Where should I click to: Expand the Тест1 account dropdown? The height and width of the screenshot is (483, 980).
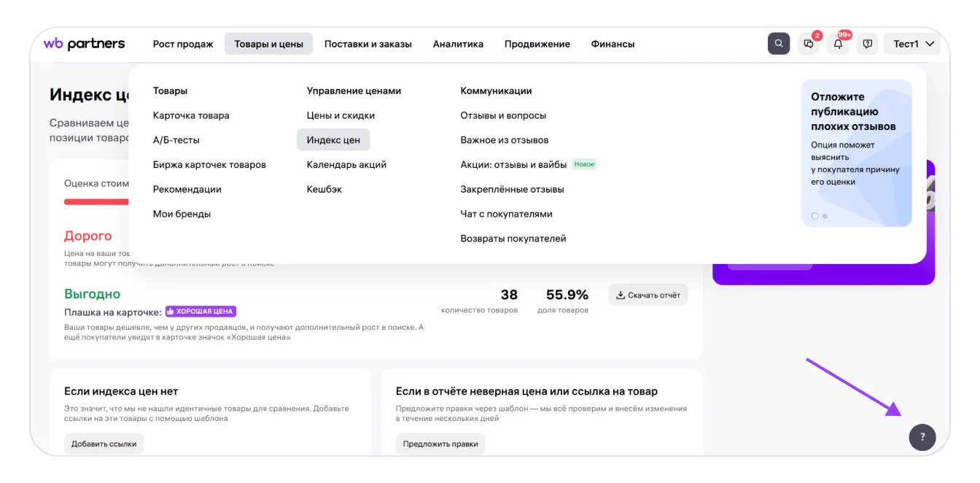[912, 44]
